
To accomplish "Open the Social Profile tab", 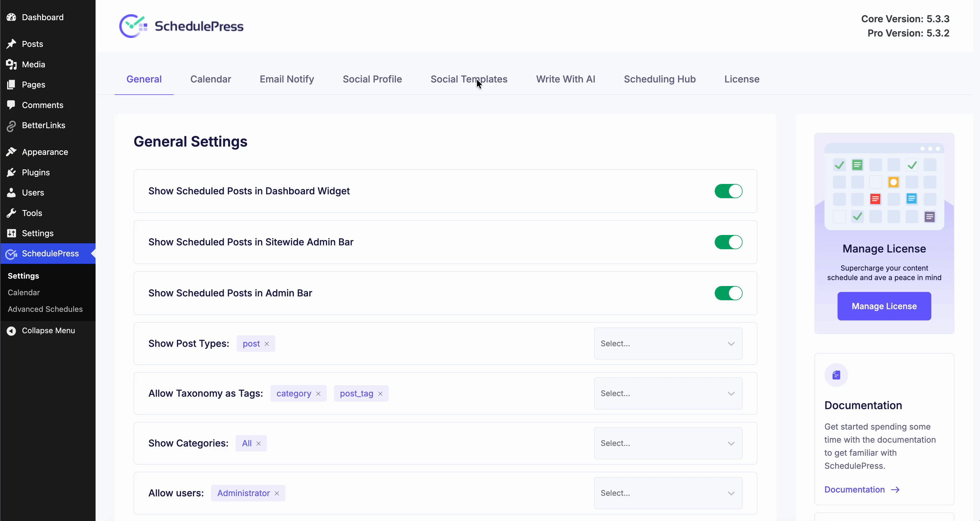I will point(372,79).
